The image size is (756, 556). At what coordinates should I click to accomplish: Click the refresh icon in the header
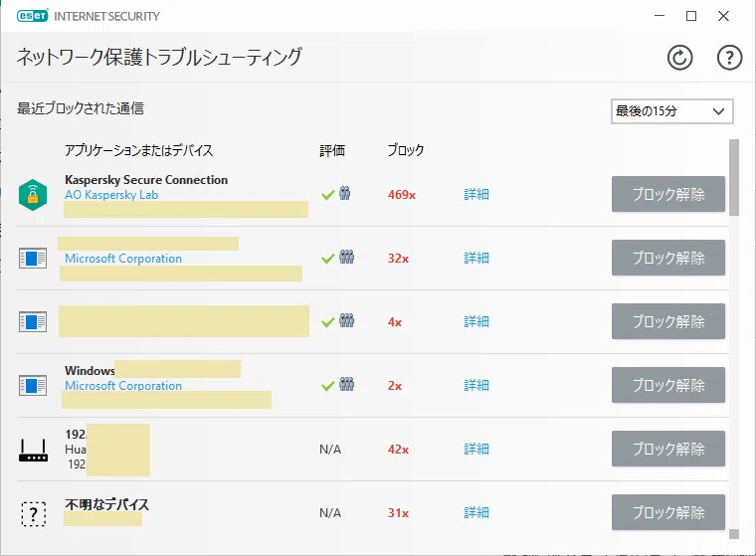click(679, 58)
